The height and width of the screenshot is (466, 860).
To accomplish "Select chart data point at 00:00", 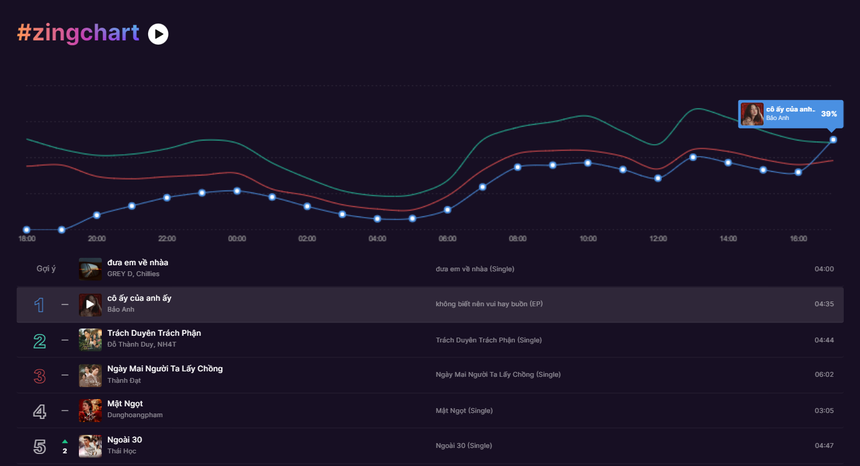I will click(237, 191).
